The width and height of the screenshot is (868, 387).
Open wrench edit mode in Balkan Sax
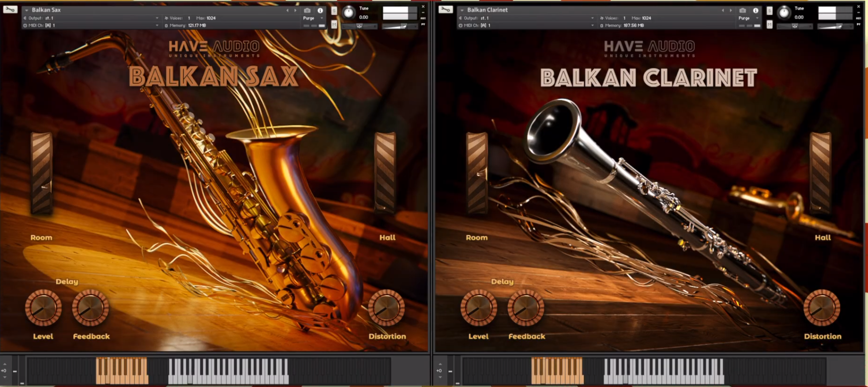click(10, 9)
